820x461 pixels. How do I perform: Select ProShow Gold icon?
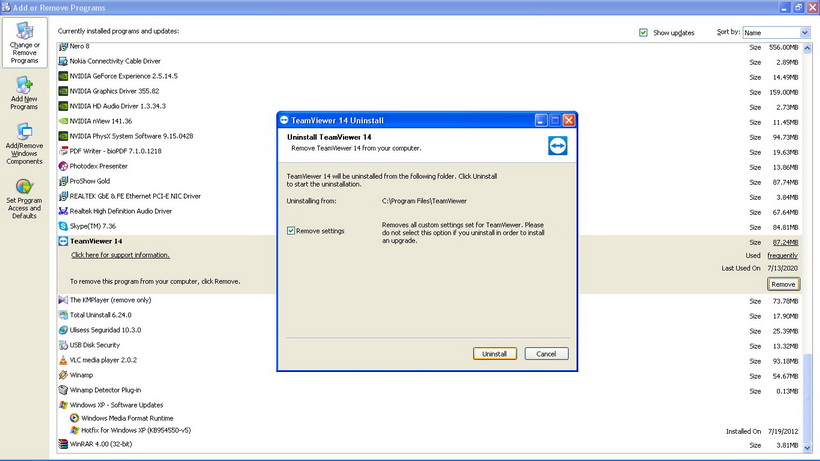coord(63,181)
